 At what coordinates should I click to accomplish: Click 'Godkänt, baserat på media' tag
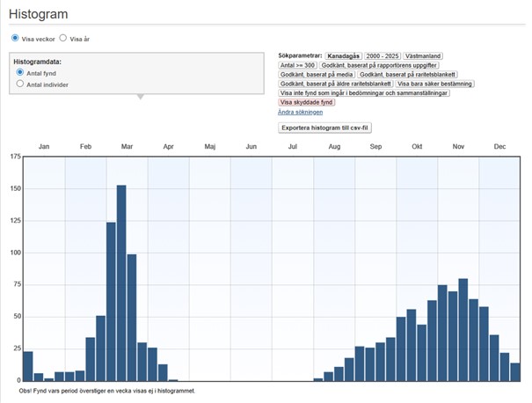point(317,75)
